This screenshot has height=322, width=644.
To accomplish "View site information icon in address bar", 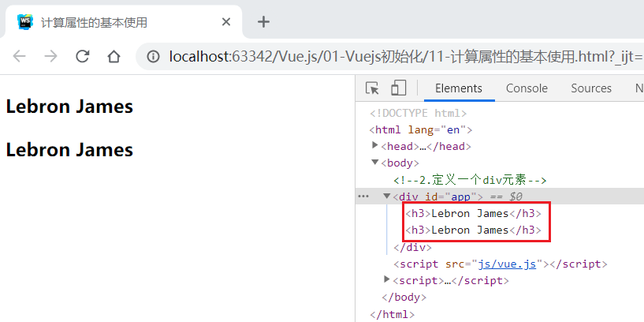I will tap(153, 56).
